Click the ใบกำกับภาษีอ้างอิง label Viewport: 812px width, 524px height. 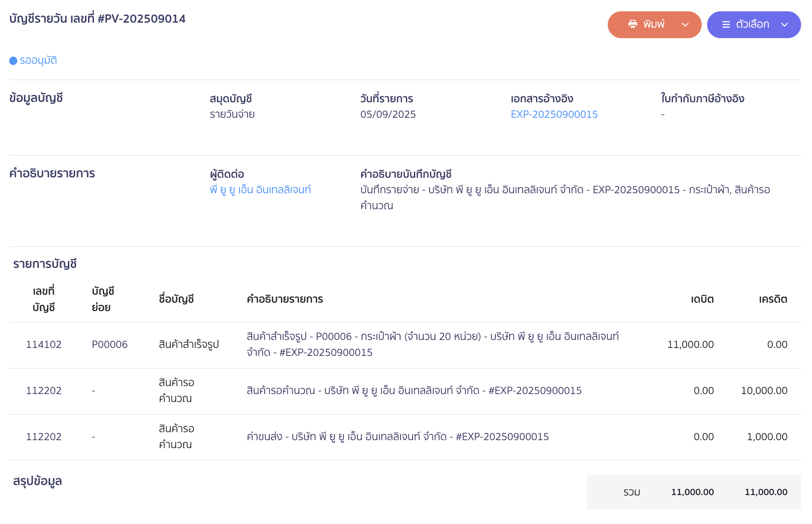pos(703,99)
